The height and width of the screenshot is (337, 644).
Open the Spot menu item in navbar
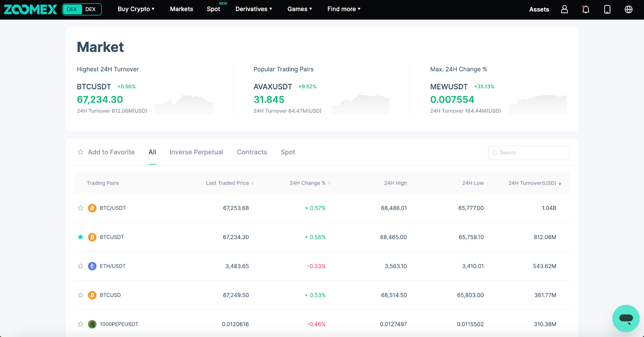213,9
